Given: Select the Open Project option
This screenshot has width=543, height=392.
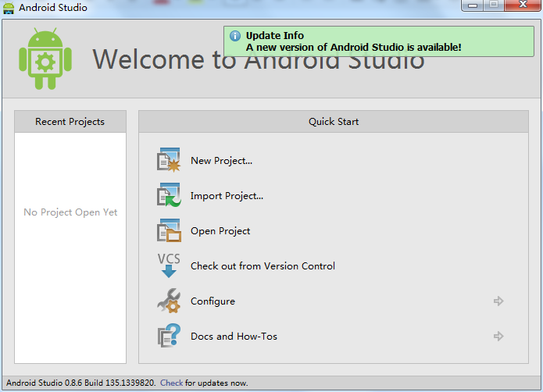Looking at the screenshot, I should coord(220,231).
